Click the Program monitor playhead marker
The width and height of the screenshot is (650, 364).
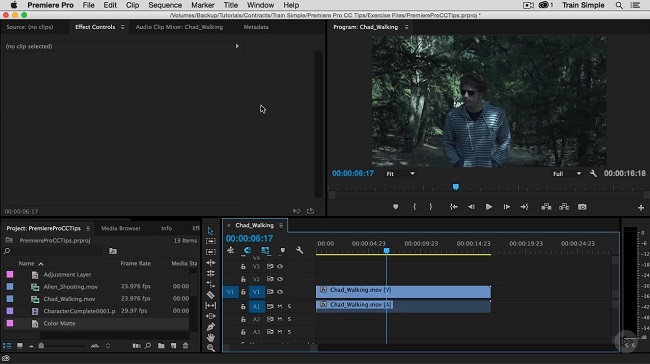pyautogui.click(x=456, y=187)
